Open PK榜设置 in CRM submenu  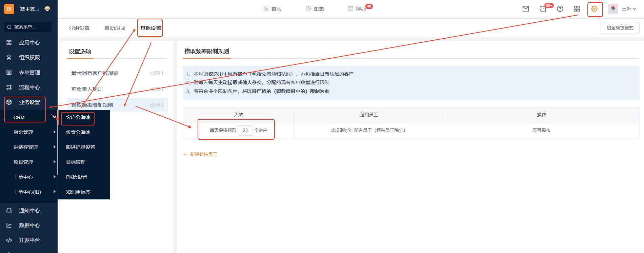(76, 177)
